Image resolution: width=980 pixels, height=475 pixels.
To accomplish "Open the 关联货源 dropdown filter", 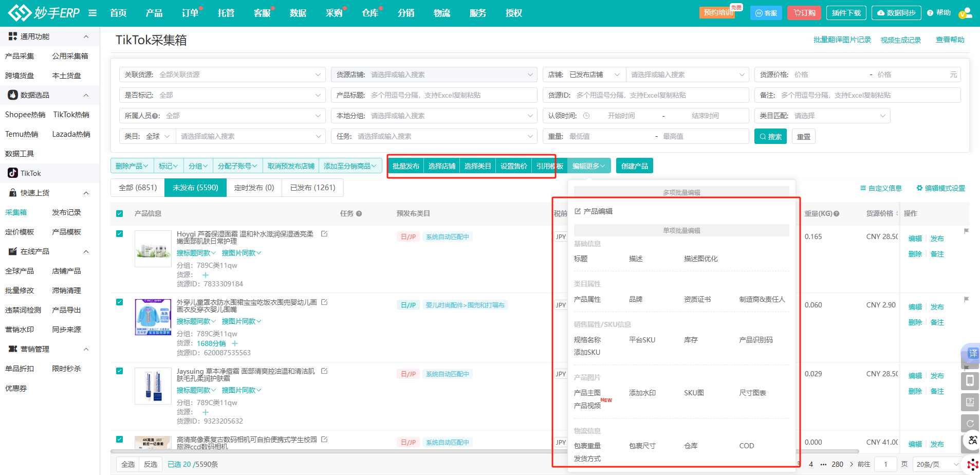I will click(x=223, y=75).
